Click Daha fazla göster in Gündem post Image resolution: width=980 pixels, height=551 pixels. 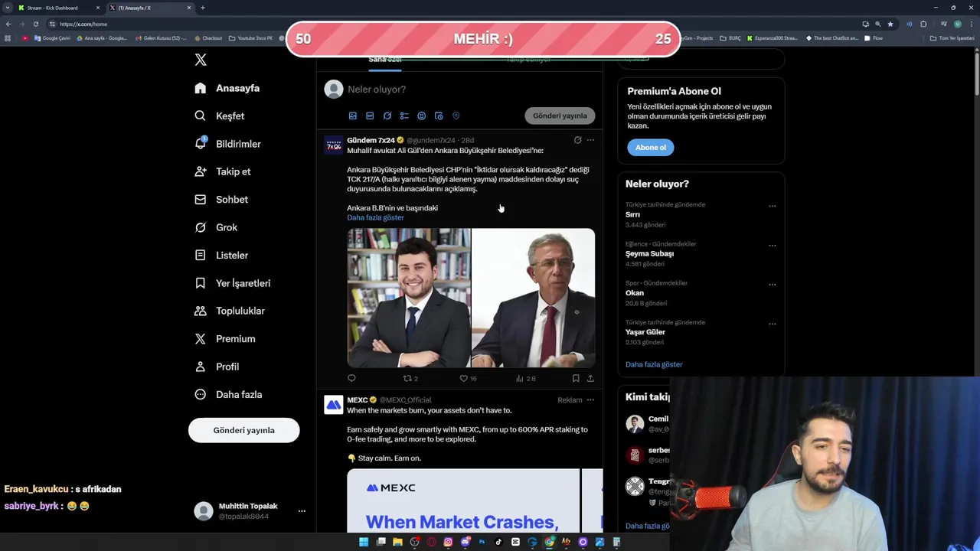tap(375, 217)
